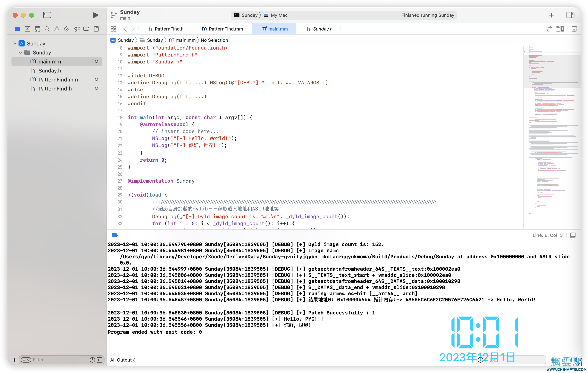Collapse the Sunday project root
This screenshot has height=373, width=588.
pyautogui.click(x=15, y=43)
